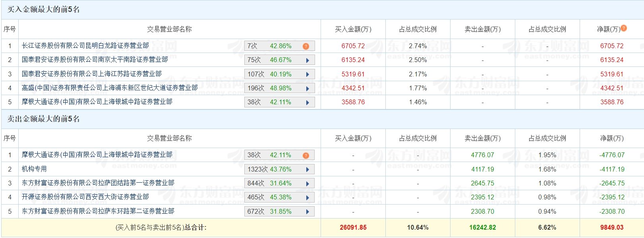Click orange question icon in 长江证券昆明白龙路 row
The width and height of the screenshot is (644, 238).
(x=306, y=46)
